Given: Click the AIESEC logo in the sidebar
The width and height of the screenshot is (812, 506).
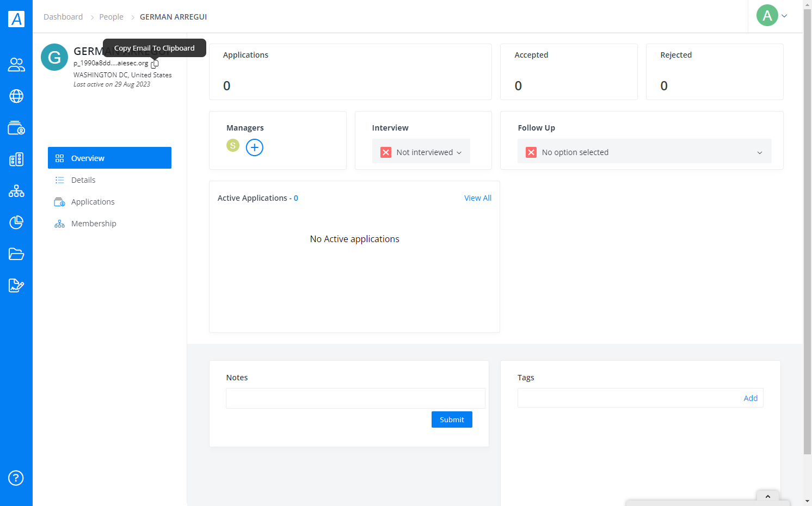Looking at the screenshot, I should pyautogui.click(x=16, y=19).
